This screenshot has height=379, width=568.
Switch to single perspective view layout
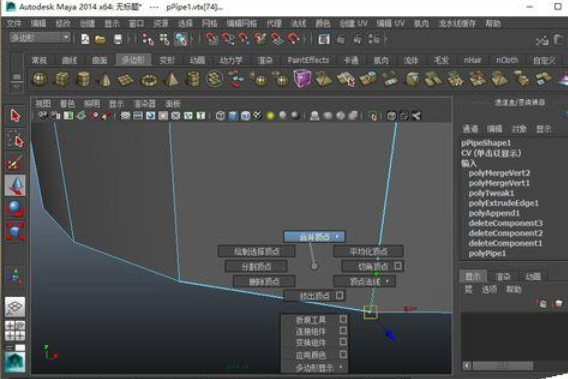15,307
